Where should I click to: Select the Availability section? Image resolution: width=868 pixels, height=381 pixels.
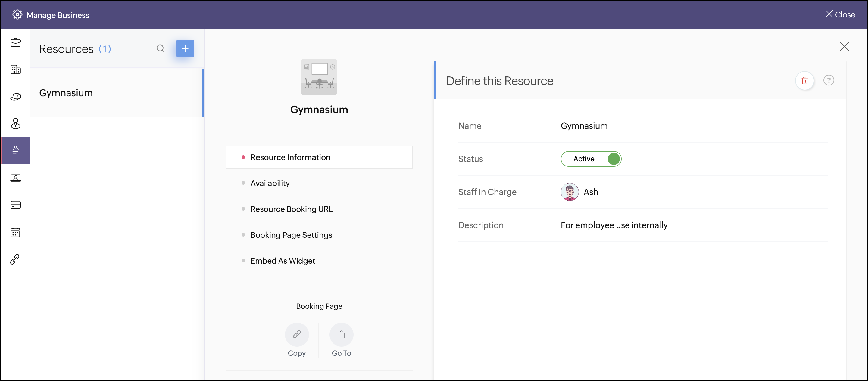pyautogui.click(x=270, y=183)
